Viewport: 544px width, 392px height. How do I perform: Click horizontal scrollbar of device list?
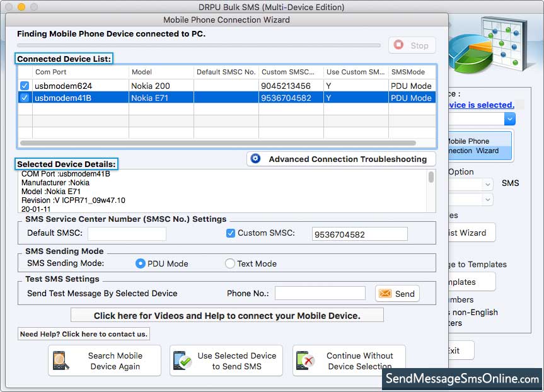218,143
